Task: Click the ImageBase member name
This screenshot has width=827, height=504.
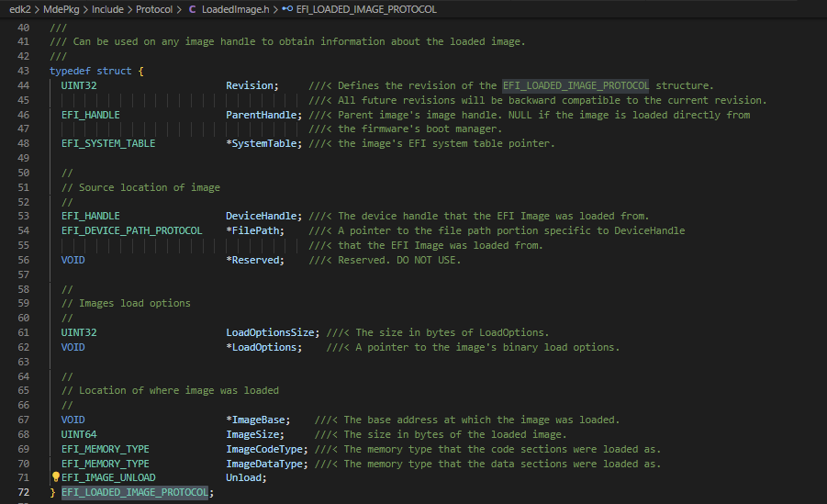Action: click(x=259, y=420)
